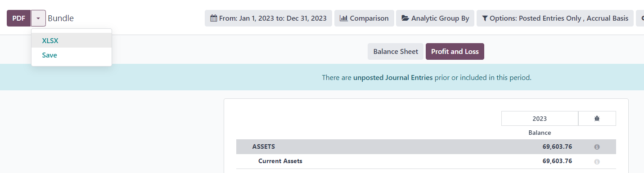Open the Comparison bar chart menu
Viewport: 644px width, 173px height.
(364, 18)
